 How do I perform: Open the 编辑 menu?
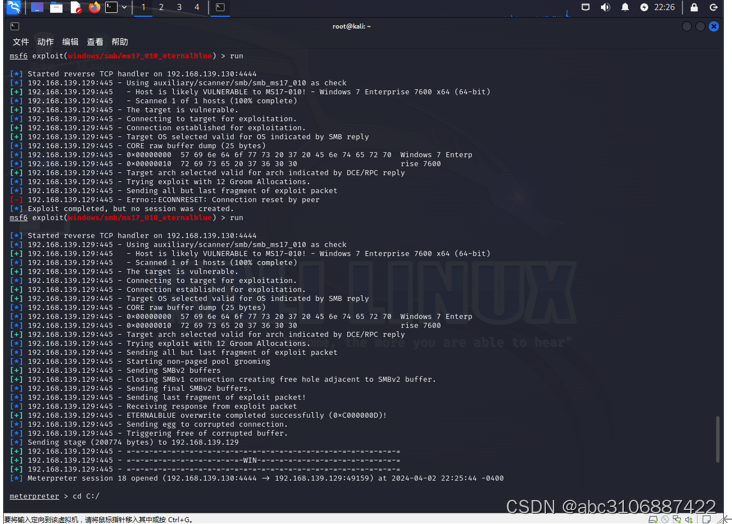(70, 42)
